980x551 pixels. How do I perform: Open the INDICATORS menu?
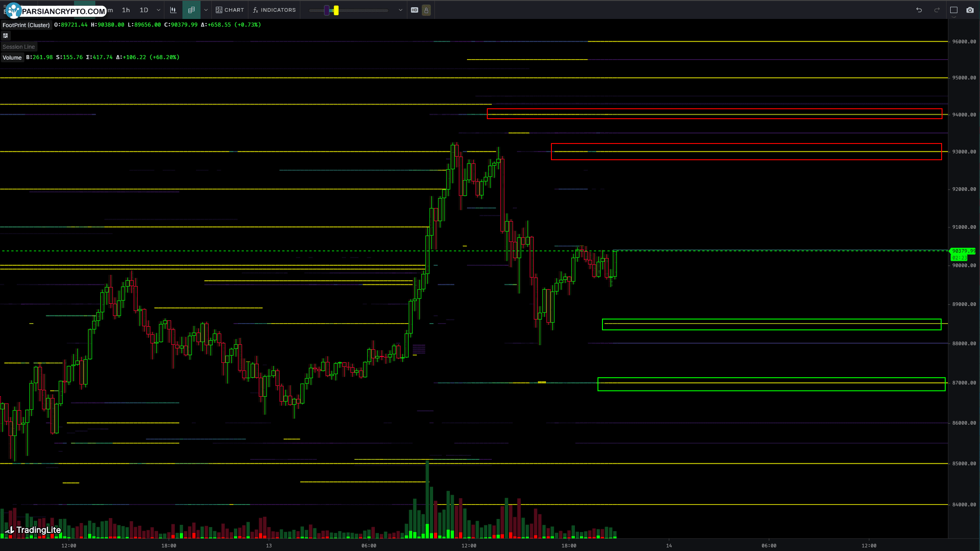[275, 10]
